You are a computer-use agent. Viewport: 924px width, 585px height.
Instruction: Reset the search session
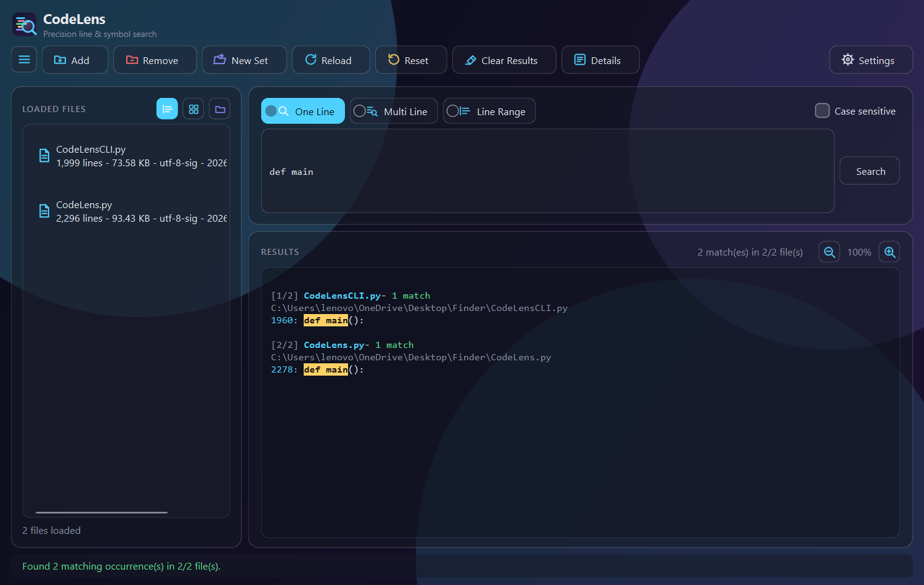[x=411, y=60]
